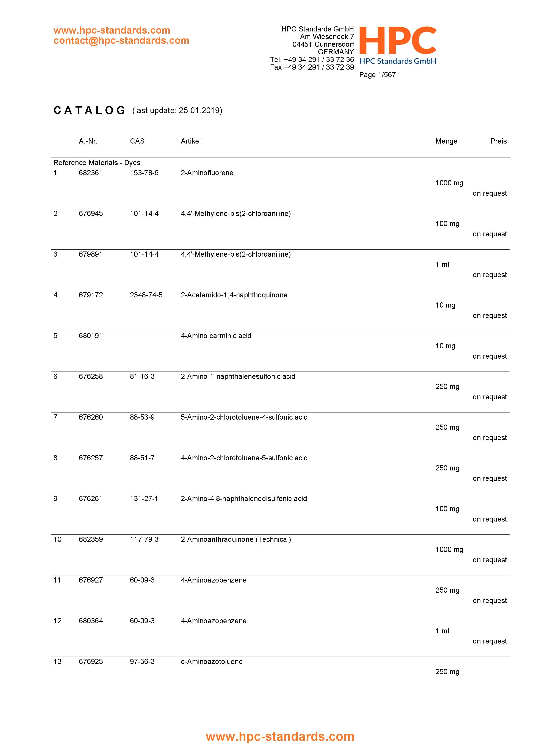Click the contact@hpc-standards.com email link
Viewport: 535px width, 756px height.
(x=121, y=41)
